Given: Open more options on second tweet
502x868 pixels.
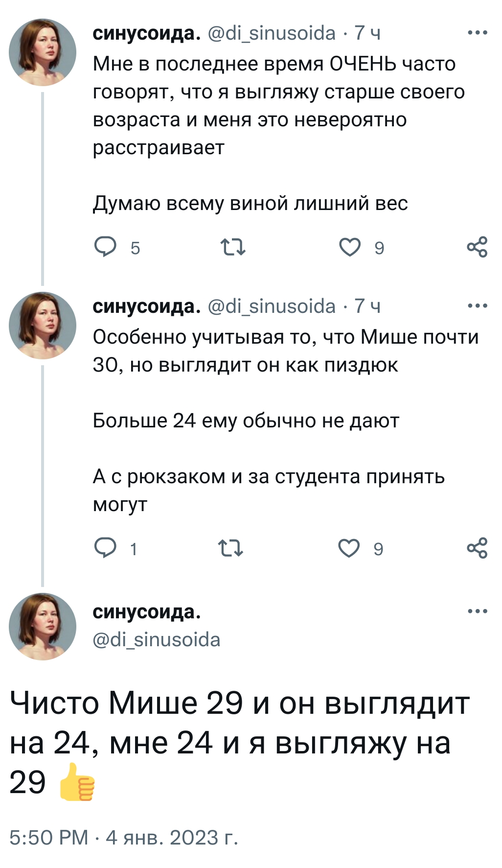Looking at the screenshot, I should [x=478, y=306].
